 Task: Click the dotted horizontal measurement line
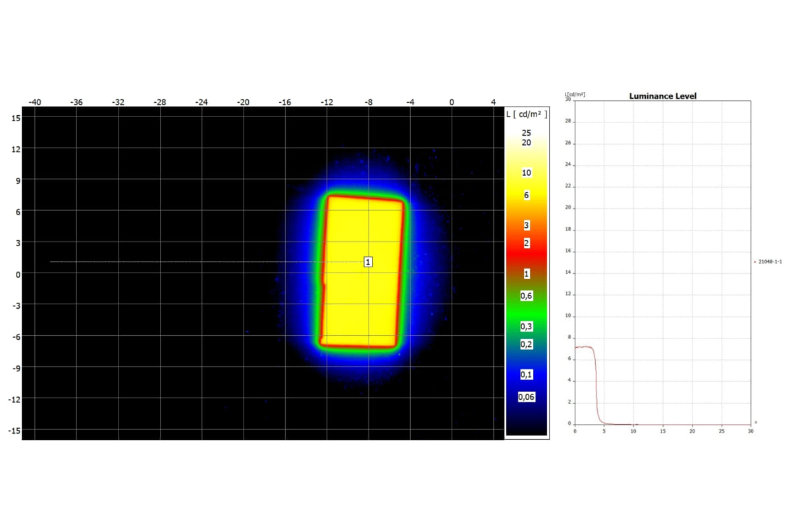pyautogui.click(x=197, y=262)
